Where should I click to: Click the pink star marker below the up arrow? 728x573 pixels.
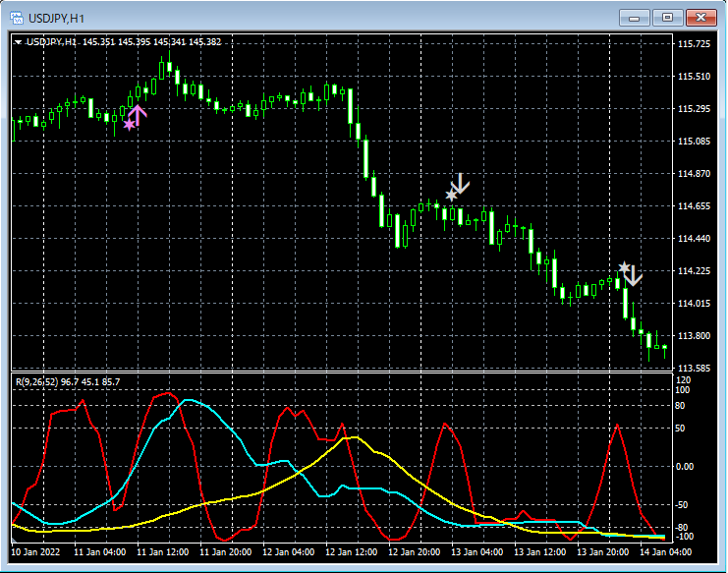click(129, 125)
